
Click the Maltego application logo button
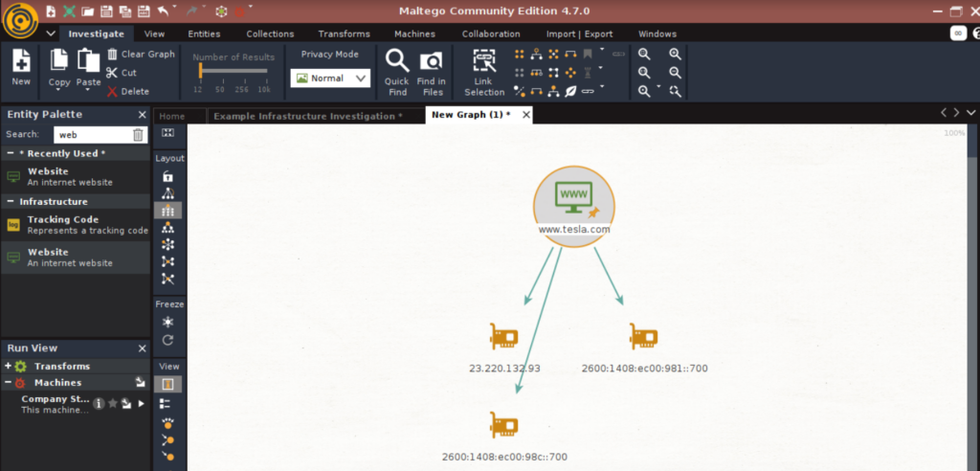pos(21,21)
